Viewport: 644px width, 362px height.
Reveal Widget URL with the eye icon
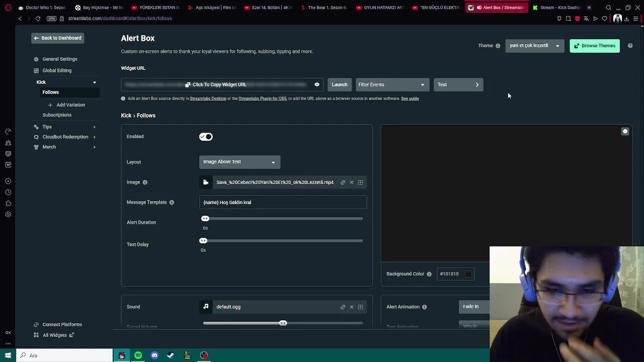[317, 84]
